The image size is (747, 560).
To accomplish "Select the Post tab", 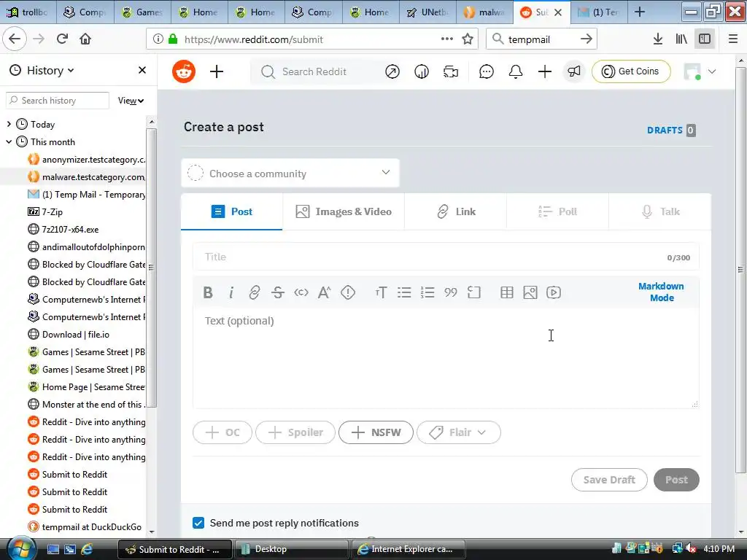I will 231,211.
